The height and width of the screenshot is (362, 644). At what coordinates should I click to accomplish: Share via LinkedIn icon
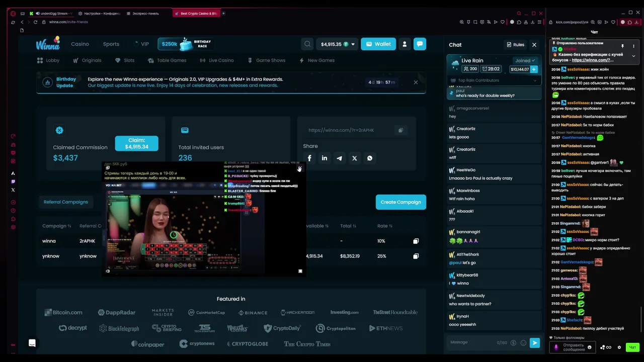[x=325, y=158]
